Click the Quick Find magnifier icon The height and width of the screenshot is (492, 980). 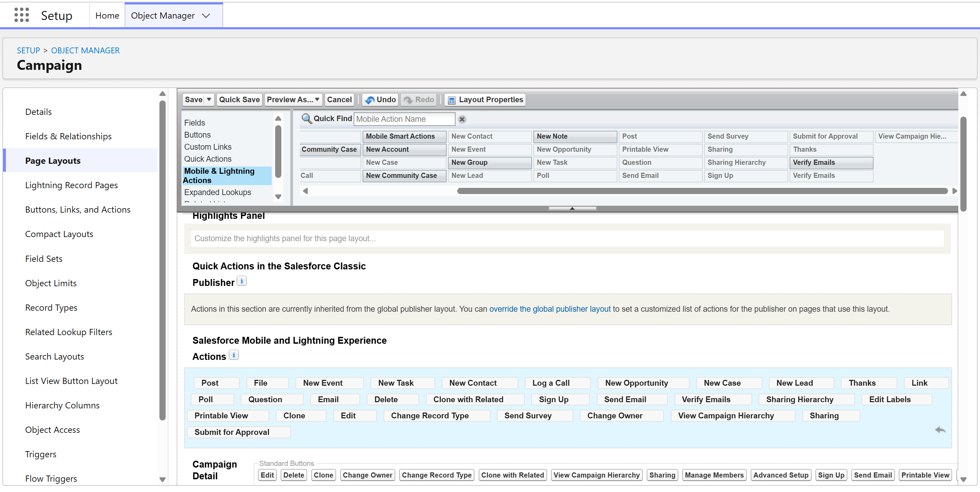pos(306,119)
